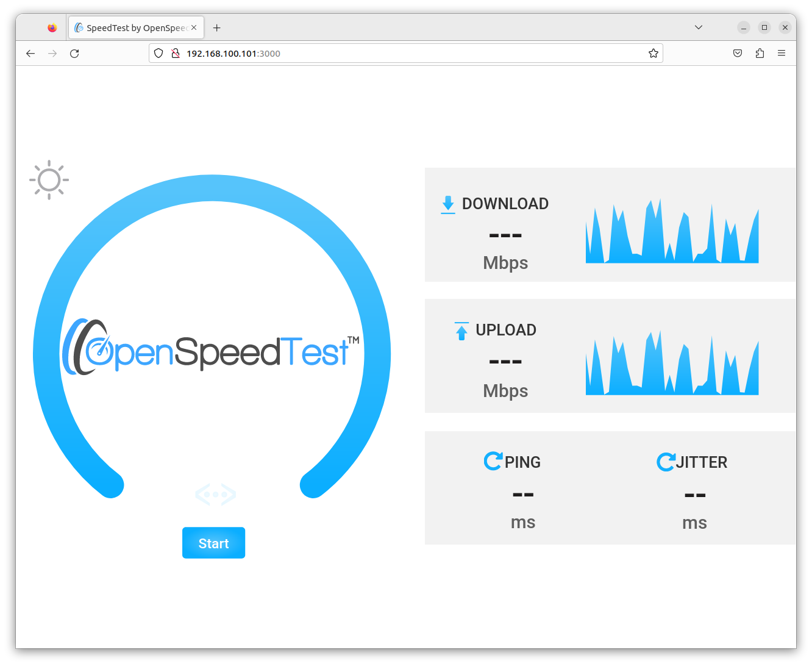
Task: Open the Save to Pocket icon
Action: (x=738, y=54)
